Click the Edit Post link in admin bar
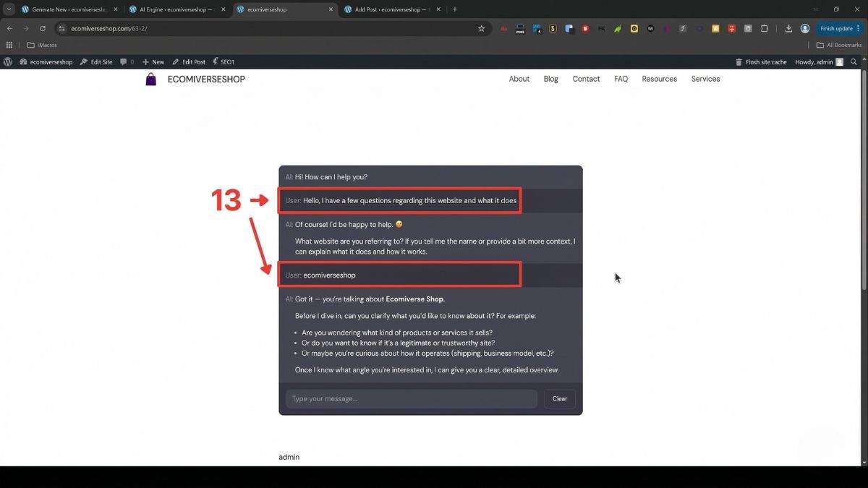868x488 pixels. point(189,62)
